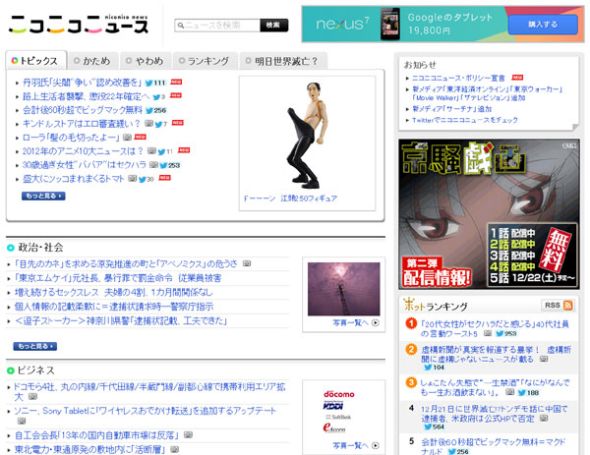Viewport: 590px width, 455px height.
Task: Open rank 3 しょこたん 一生禁酒 headline
Action: tap(495, 388)
